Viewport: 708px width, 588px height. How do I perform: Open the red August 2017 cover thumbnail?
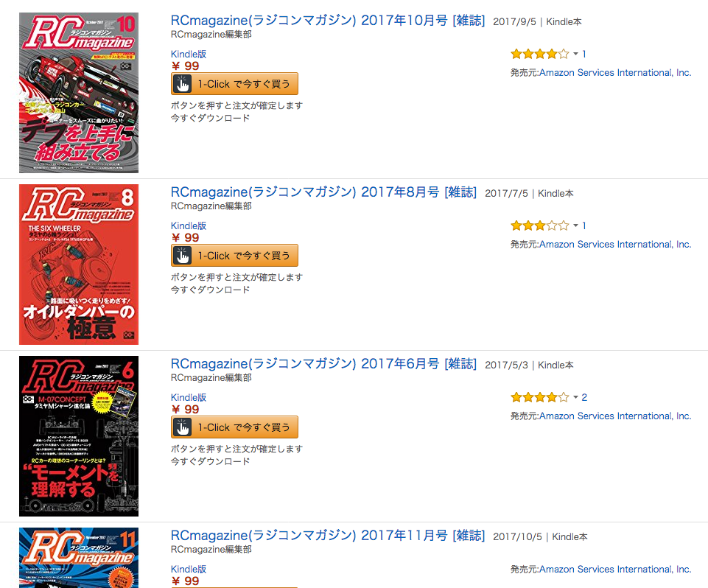tap(79, 265)
